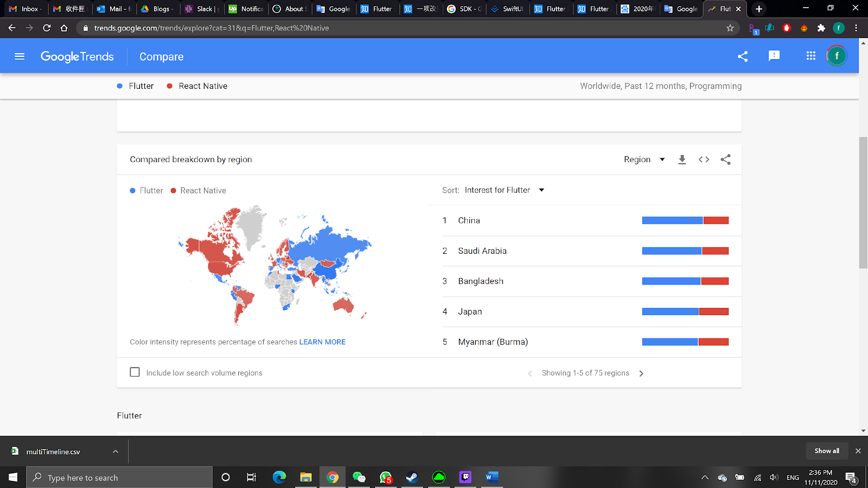This screenshot has width=868, height=488.
Task: Open Twitch from the taskbar
Action: click(465, 477)
